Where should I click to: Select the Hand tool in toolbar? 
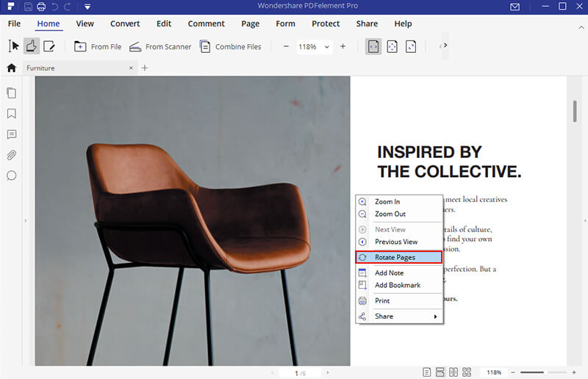pyautogui.click(x=32, y=46)
